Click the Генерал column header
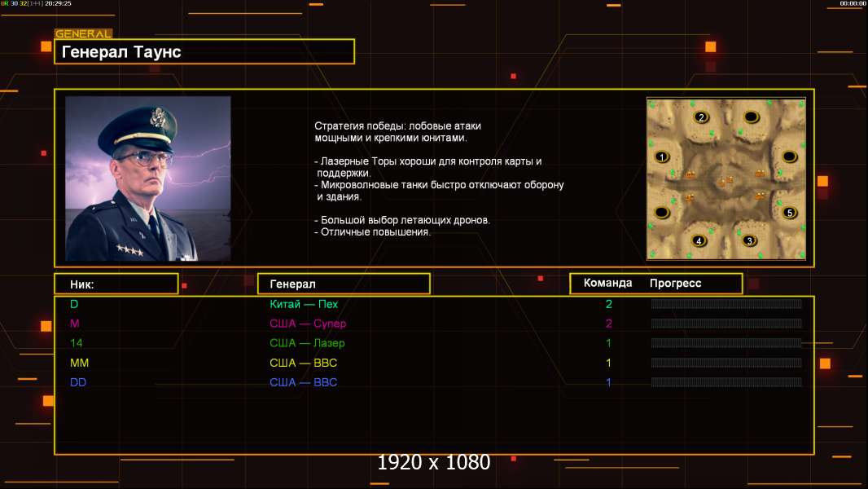Viewport: 868px width, 489px height. pyautogui.click(x=344, y=284)
